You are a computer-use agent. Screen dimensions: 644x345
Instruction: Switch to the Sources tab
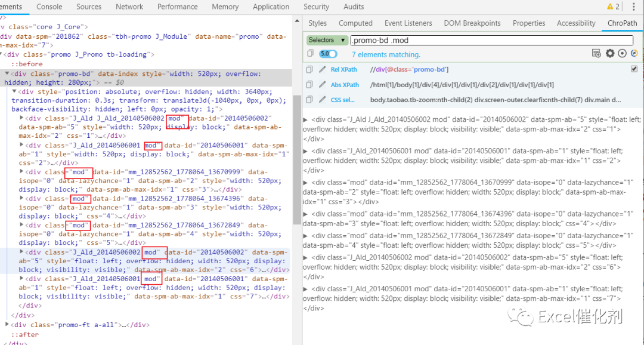pyautogui.click(x=89, y=7)
